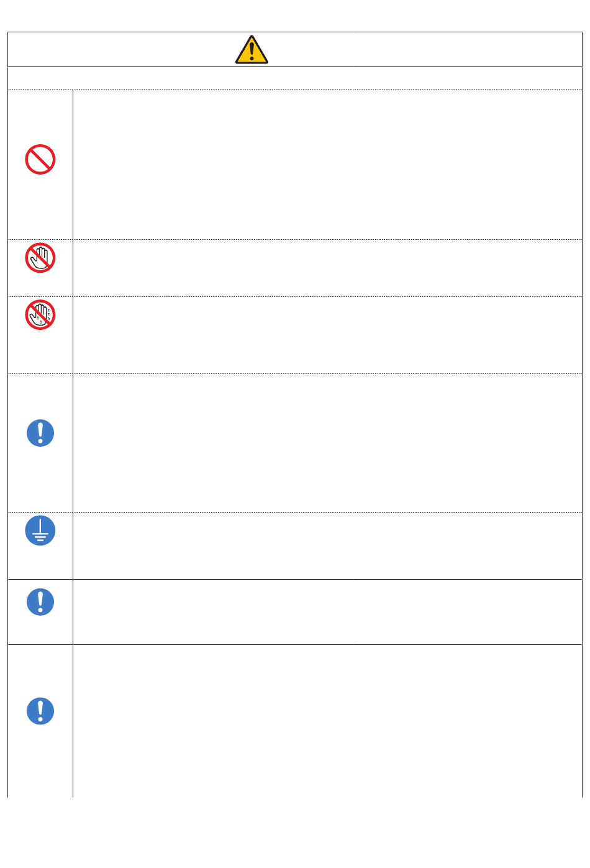Click the blue ground/earth symbol icon
This screenshot has height=868, width=590.
[x=40, y=531]
